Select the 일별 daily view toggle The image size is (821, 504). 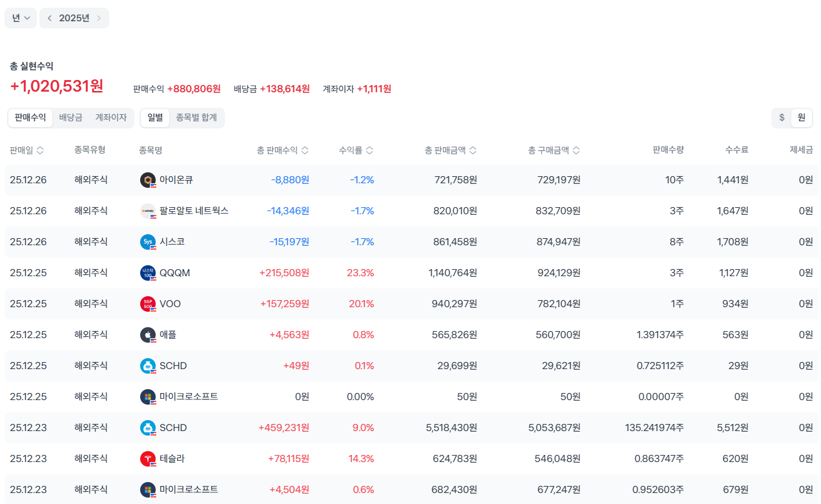[155, 117]
